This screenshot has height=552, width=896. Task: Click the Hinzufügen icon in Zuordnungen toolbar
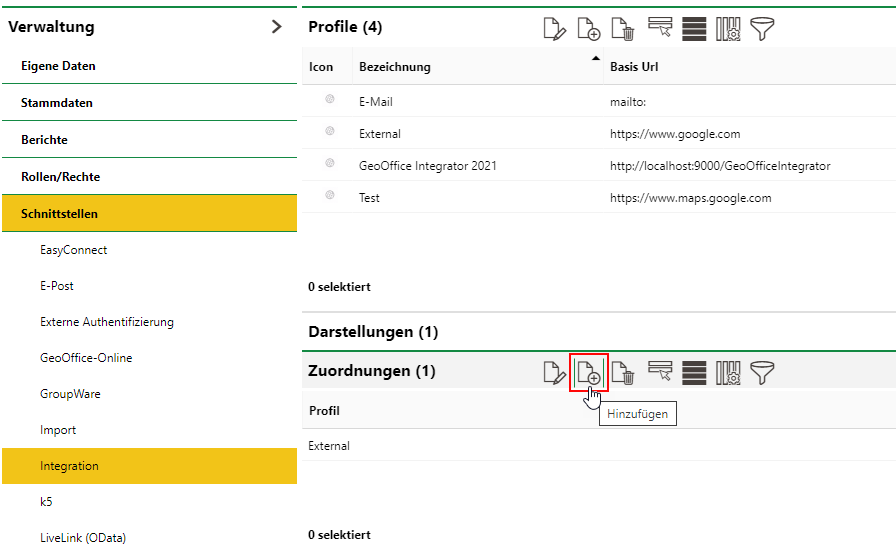tap(589, 373)
